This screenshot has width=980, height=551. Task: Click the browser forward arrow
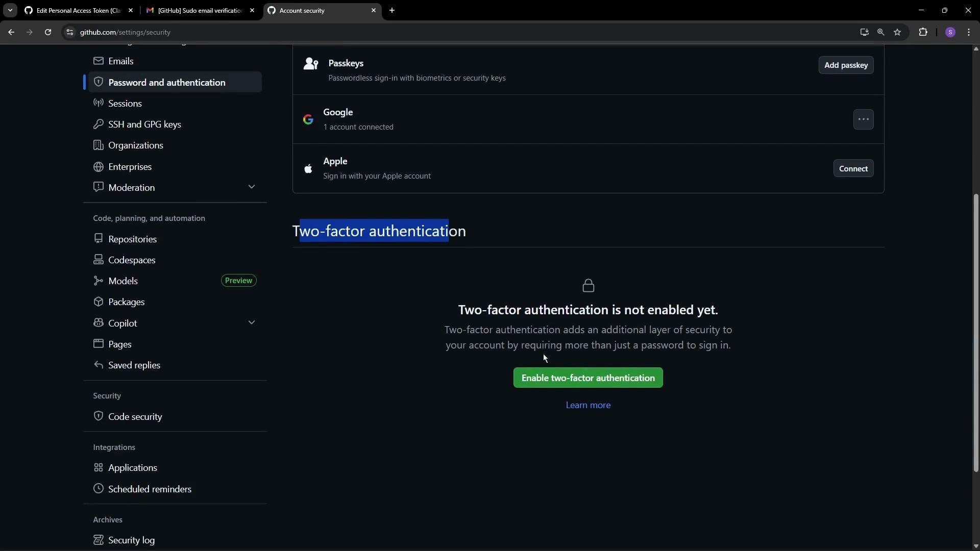tap(29, 32)
